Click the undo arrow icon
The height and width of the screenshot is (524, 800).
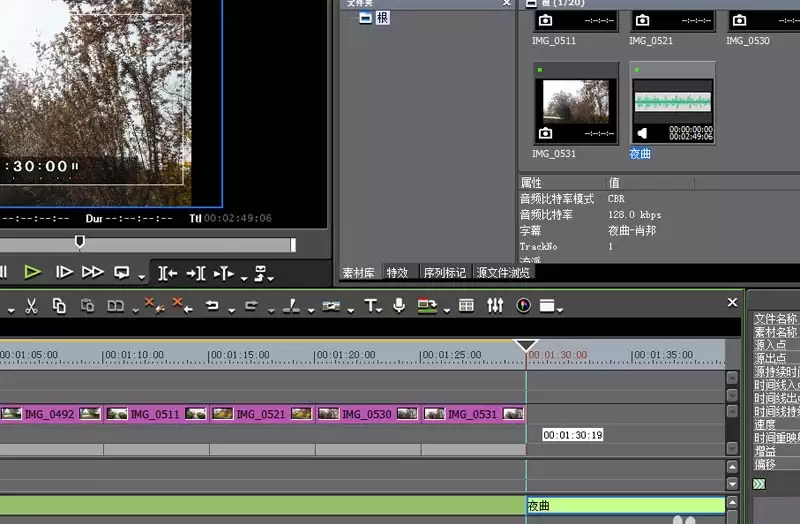[212, 306]
